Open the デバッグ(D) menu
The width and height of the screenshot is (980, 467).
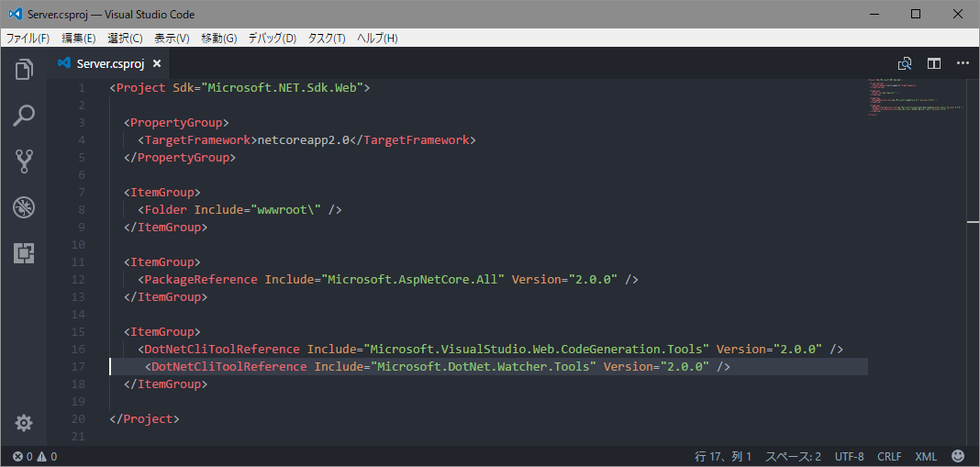pos(272,39)
